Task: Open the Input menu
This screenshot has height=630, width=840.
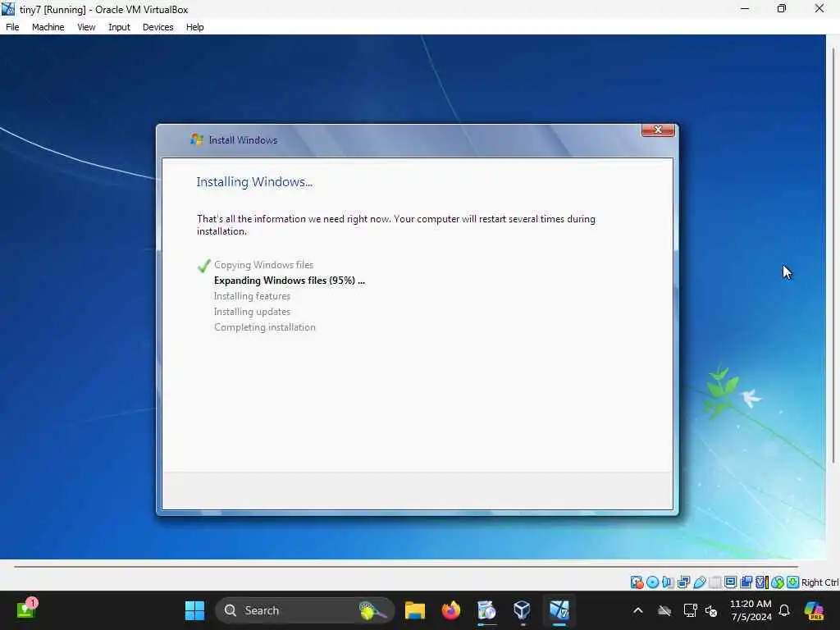Action: (x=119, y=27)
